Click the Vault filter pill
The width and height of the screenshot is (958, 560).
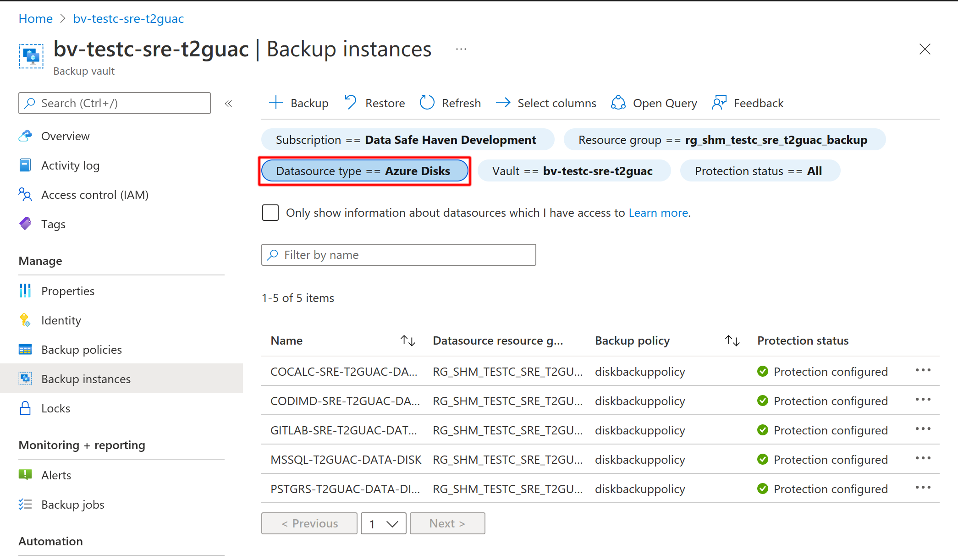(574, 171)
